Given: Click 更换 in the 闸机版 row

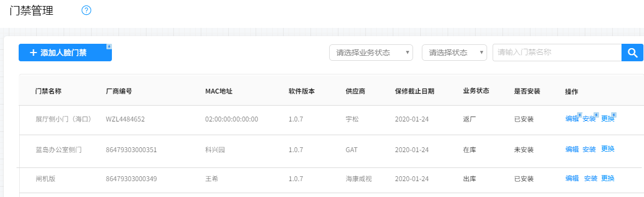Looking at the screenshot, I should tap(608, 178).
